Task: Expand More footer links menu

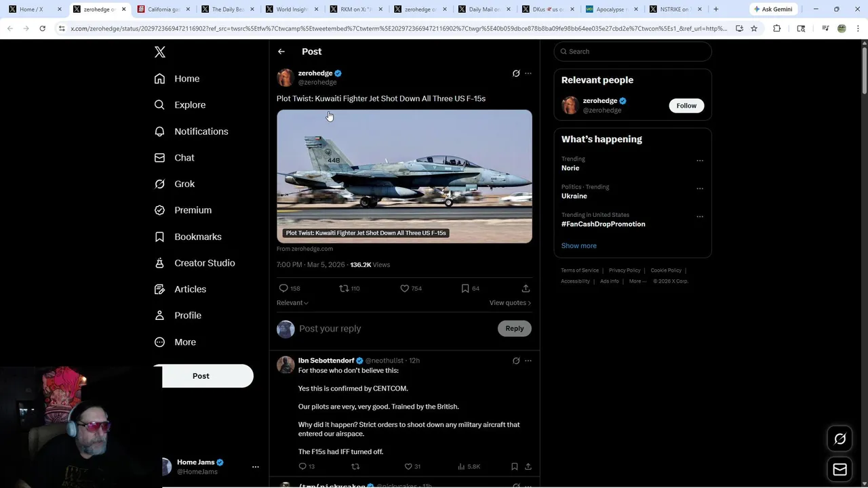Action: click(637, 281)
